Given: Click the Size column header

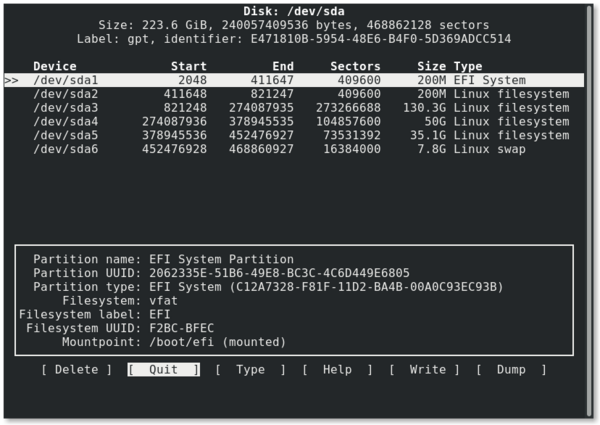Looking at the screenshot, I should pos(432,66).
